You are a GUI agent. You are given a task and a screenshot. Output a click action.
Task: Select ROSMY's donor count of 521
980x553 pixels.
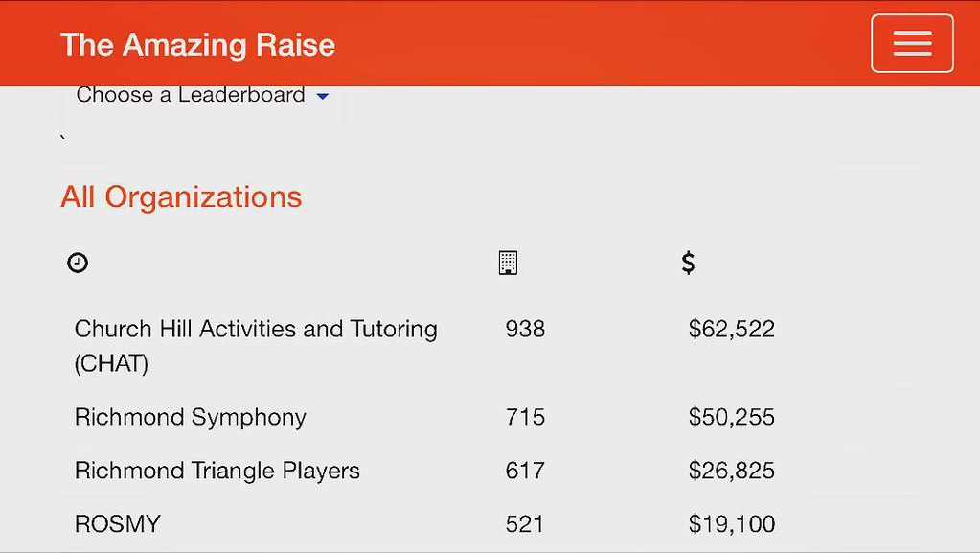click(525, 523)
